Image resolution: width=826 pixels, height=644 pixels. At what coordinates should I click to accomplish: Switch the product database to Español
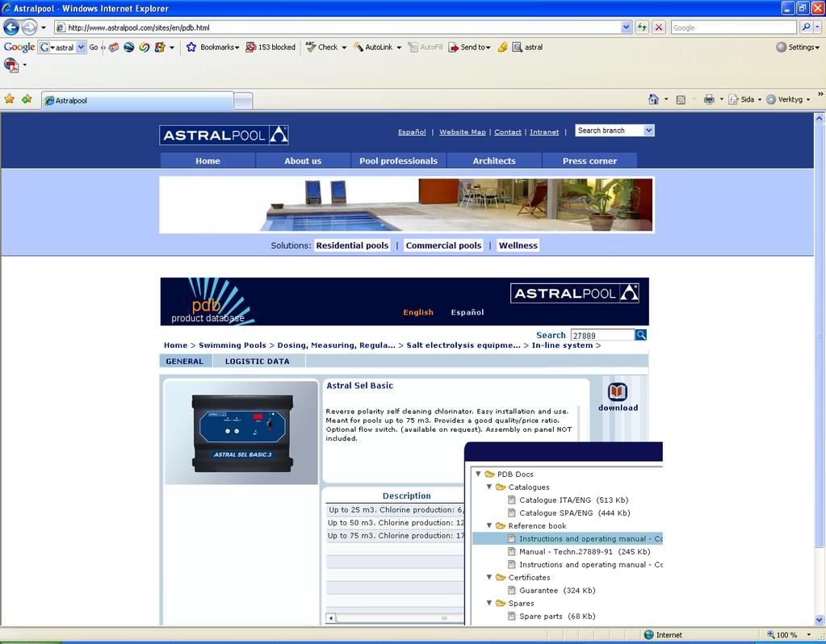coord(468,312)
